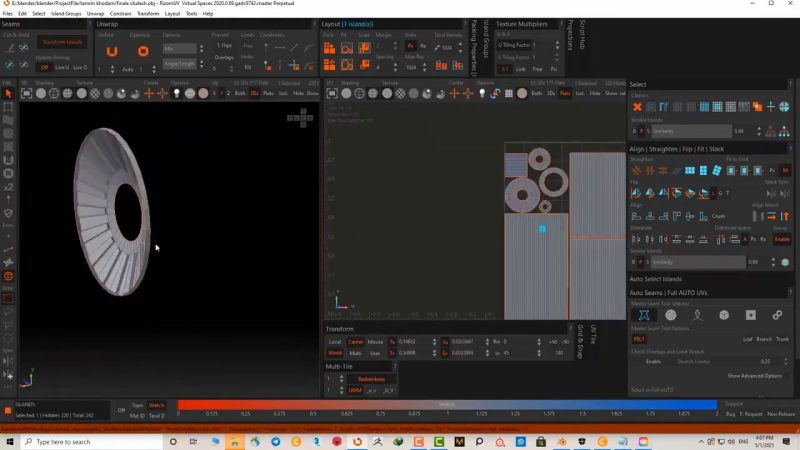Screen dimensions: 800x450
Task: Click the Optimize icon in Unwrap panel
Action: pos(143,51)
